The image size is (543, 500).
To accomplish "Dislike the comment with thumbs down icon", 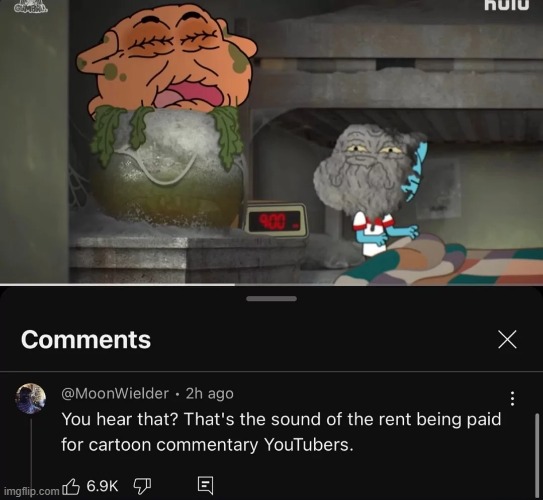I will click(142, 486).
